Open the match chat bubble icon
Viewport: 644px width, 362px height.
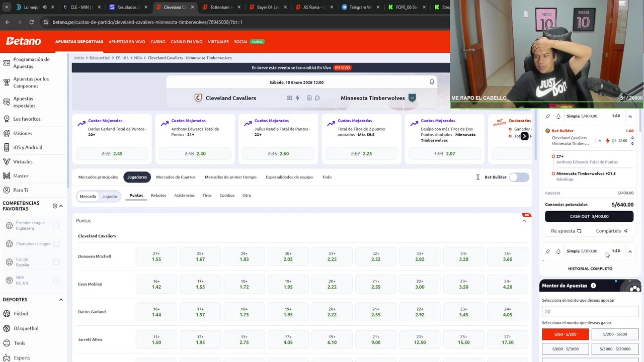317,98
